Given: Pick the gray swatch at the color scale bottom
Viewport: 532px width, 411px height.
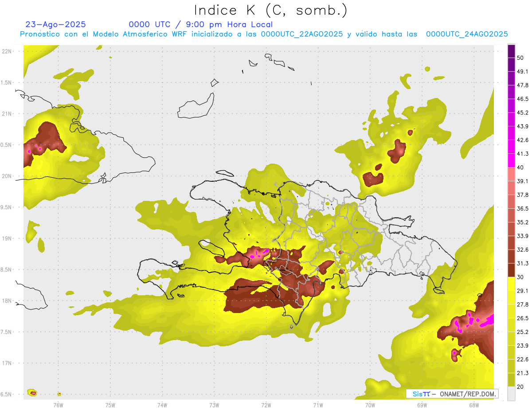Looking at the screenshot, I should click(511, 393).
